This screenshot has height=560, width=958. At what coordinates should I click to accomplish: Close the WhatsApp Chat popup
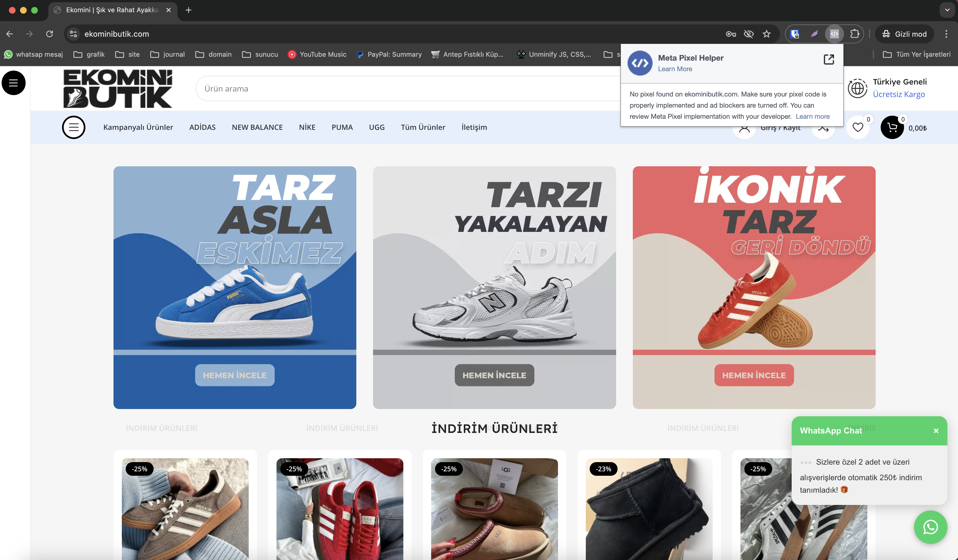[x=936, y=430]
